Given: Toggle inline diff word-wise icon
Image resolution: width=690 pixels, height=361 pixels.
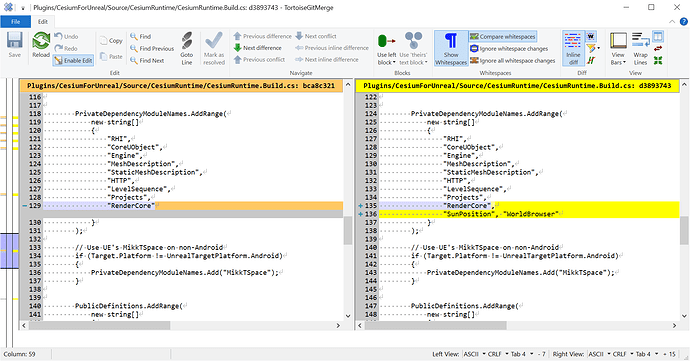Looking at the screenshot, I should [x=591, y=37].
